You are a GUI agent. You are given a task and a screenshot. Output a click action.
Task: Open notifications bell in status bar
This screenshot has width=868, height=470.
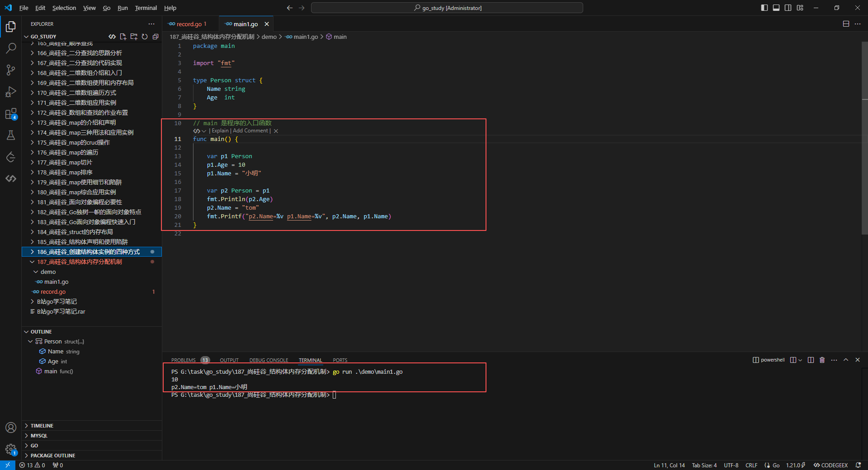pyautogui.click(x=859, y=465)
